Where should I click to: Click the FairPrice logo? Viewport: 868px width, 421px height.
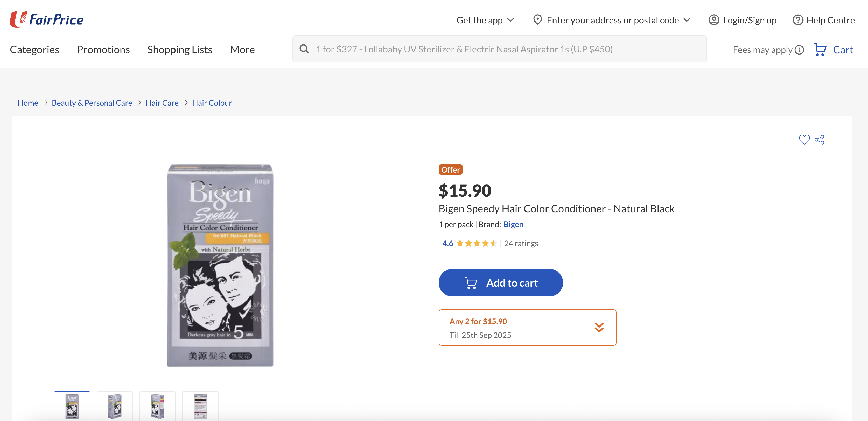pos(47,19)
